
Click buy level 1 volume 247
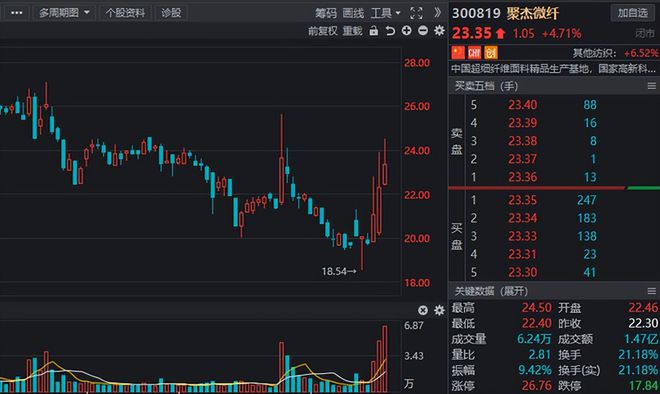pos(586,200)
